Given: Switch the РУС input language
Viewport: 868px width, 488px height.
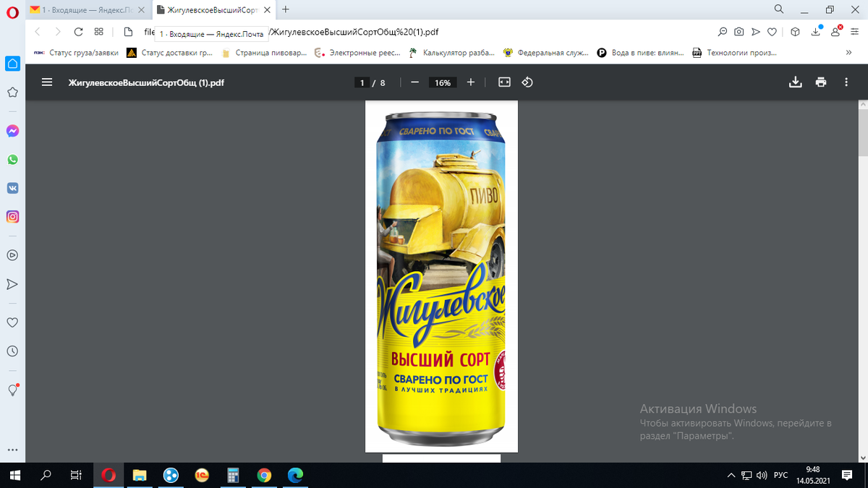Looking at the screenshot, I should tap(780, 475).
